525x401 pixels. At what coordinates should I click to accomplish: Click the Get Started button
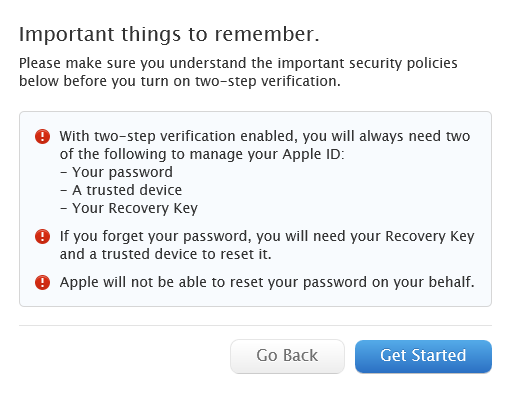click(x=423, y=356)
